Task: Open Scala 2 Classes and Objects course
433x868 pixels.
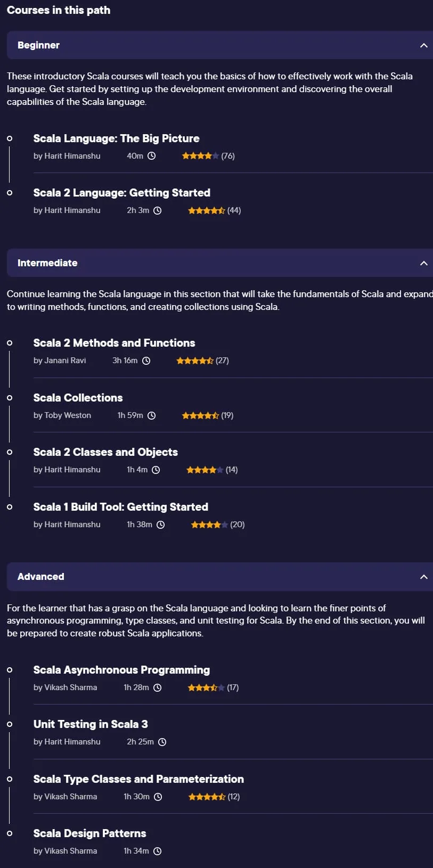Action: 105,452
